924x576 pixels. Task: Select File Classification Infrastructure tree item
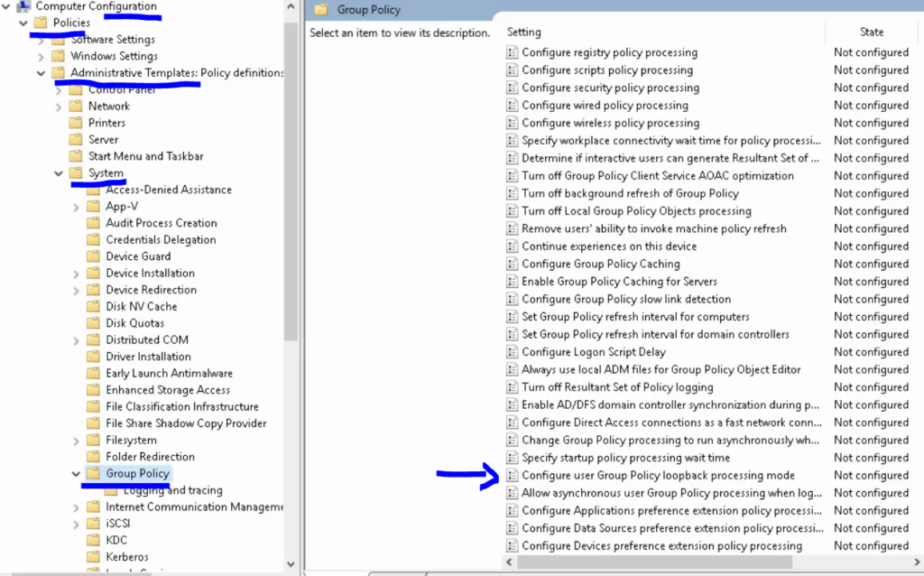[x=182, y=407]
